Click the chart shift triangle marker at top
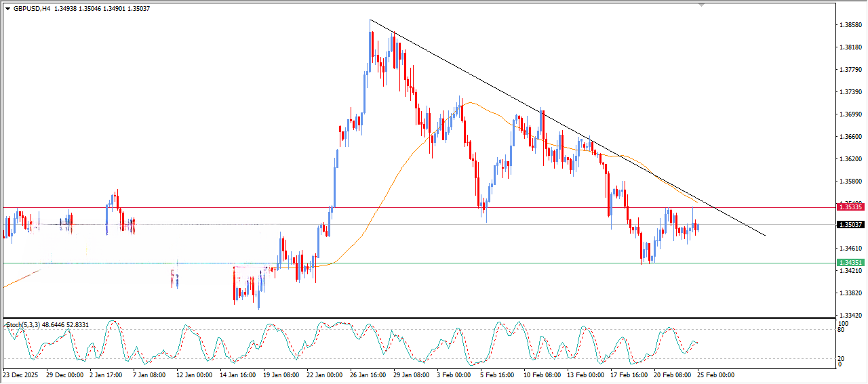This screenshot has height=384, width=868. 702,5
